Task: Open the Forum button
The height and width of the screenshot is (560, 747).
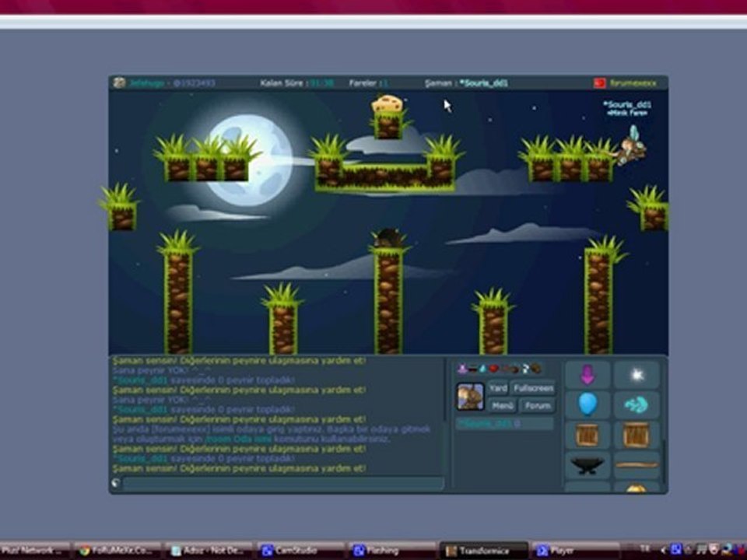Action: pos(538,406)
